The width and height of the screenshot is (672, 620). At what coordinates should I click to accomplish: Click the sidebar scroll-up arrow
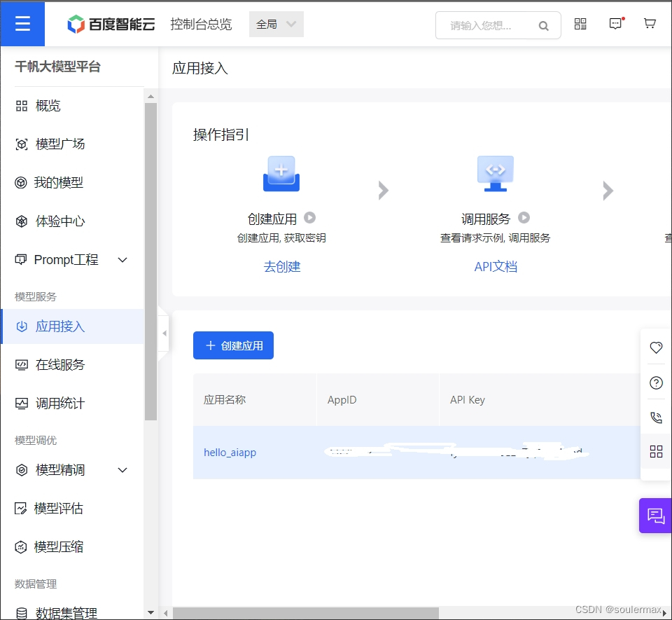pos(150,97)
